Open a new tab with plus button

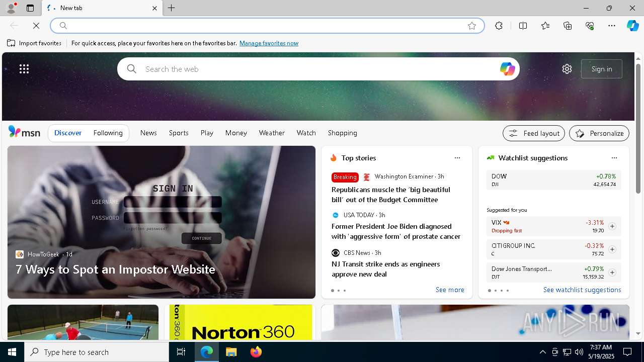point(172,8)
